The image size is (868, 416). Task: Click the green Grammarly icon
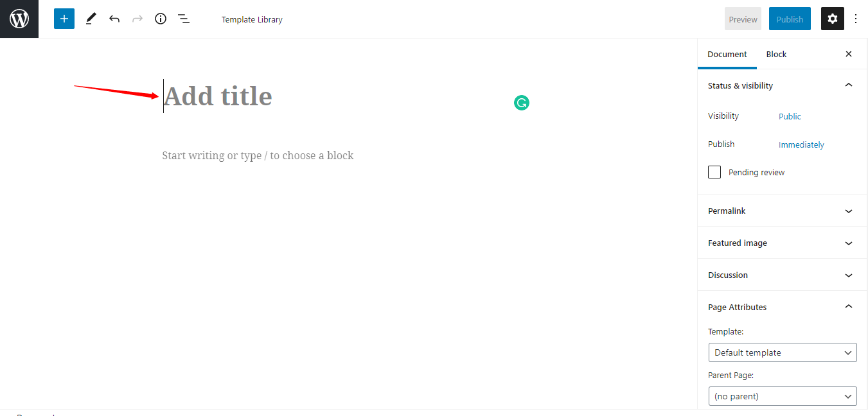point(522,103)
